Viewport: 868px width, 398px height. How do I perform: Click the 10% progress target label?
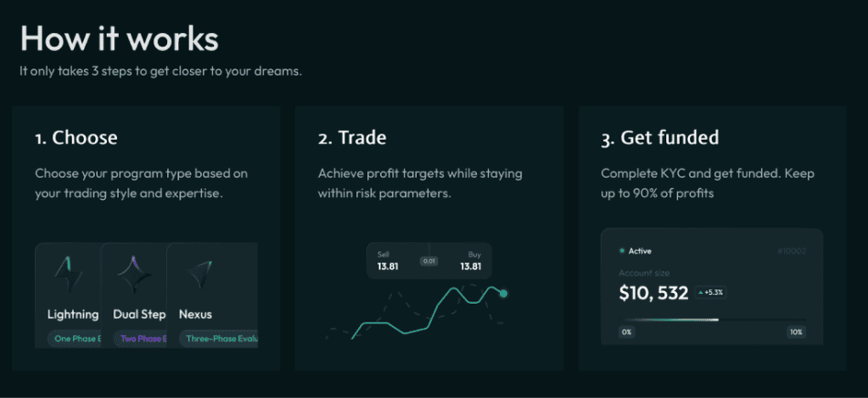[x=796, y=332]
